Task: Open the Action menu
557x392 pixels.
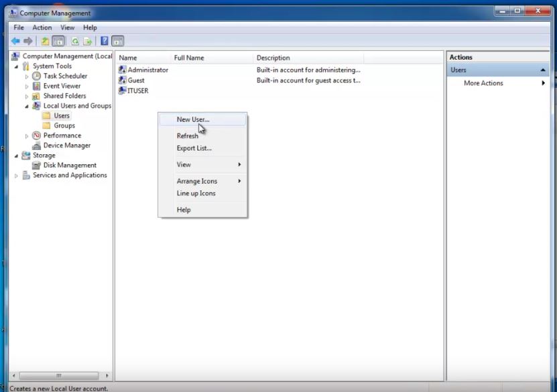Action: tap(42, 27)
